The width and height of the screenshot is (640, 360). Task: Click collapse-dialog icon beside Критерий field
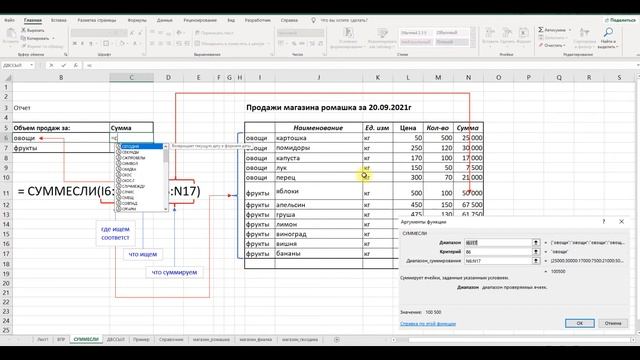tap(536, 251)
